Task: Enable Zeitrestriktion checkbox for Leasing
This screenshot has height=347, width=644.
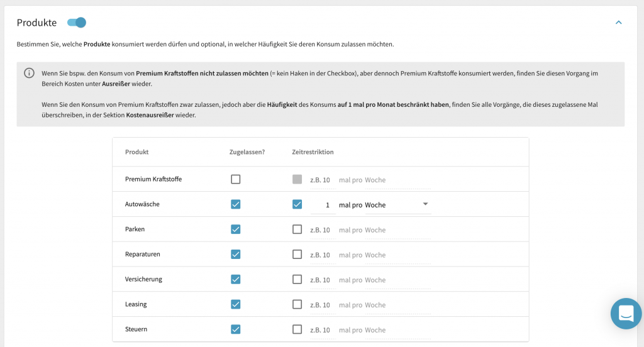Action: click(297, 304)
